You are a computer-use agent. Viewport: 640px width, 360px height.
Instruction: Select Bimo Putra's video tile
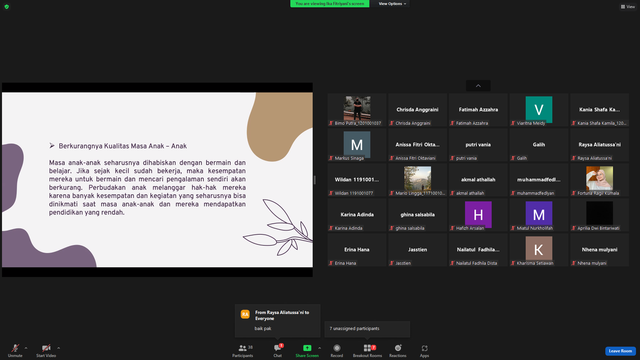click(x=357, y=110)
